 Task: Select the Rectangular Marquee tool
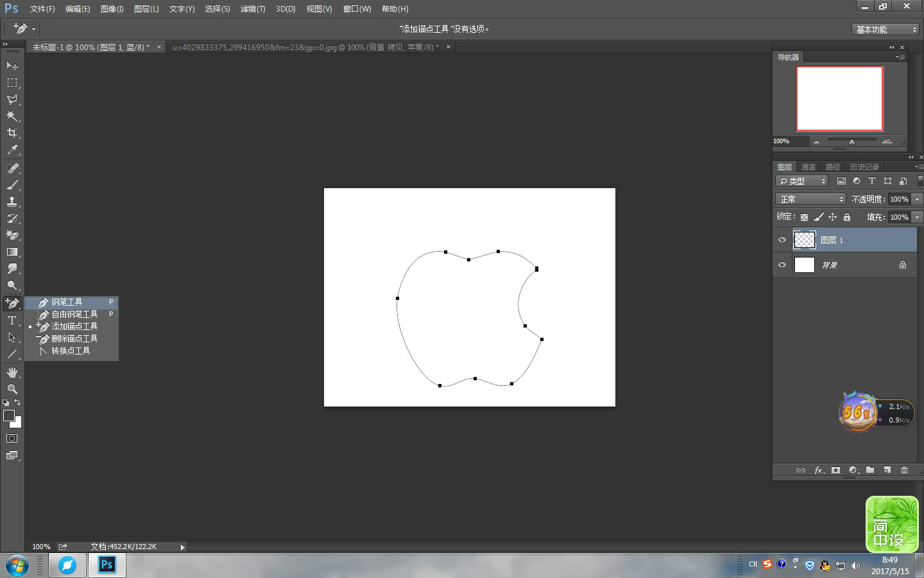coord(12,83)
